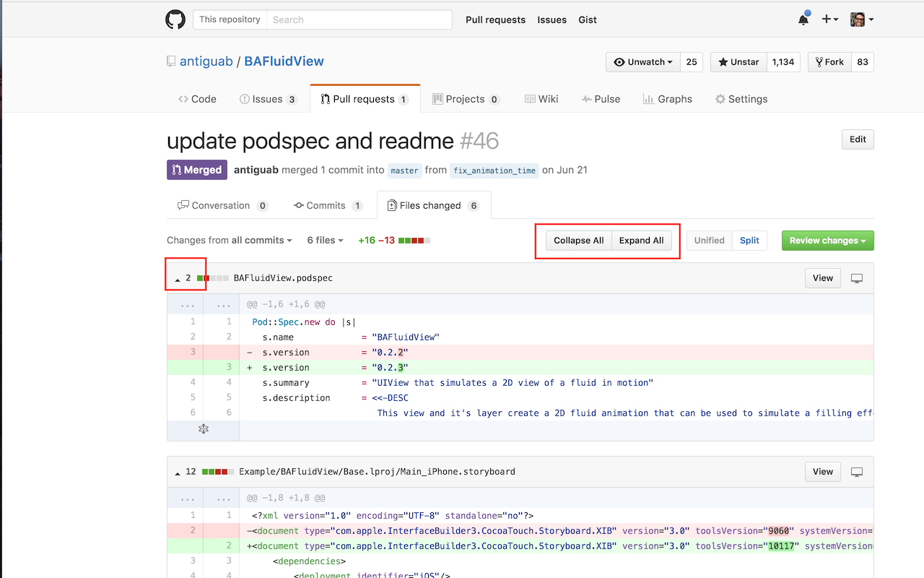Click the Main_iPhone.storyboard file path
Screen dimensions: 924x578
(377, 472)
